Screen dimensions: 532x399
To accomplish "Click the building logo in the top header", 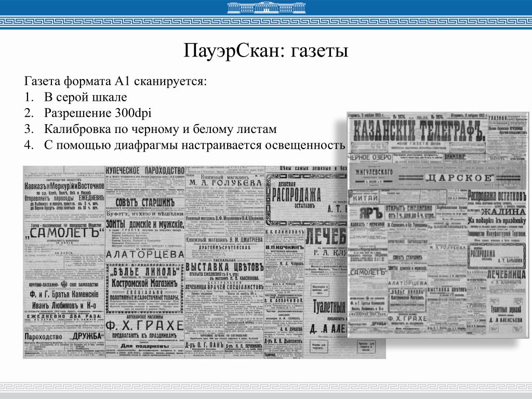I will click(x=265, y=8).
